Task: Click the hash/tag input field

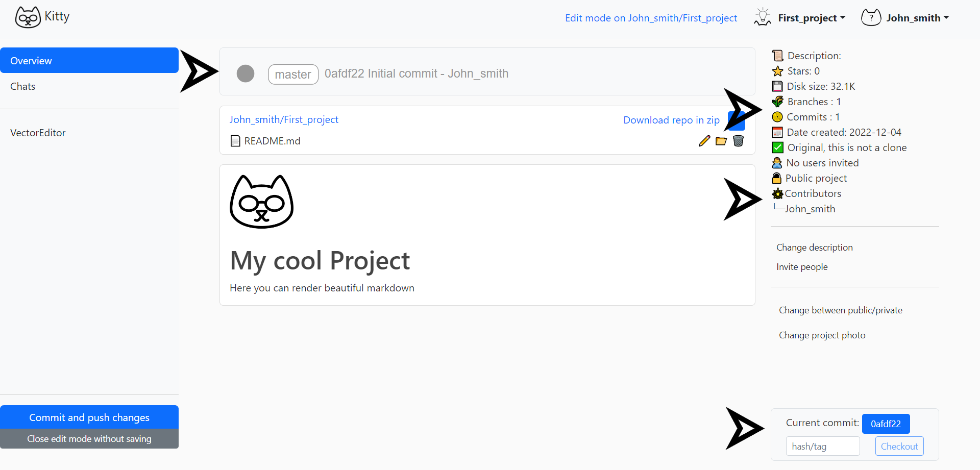Action: point(822,447)
